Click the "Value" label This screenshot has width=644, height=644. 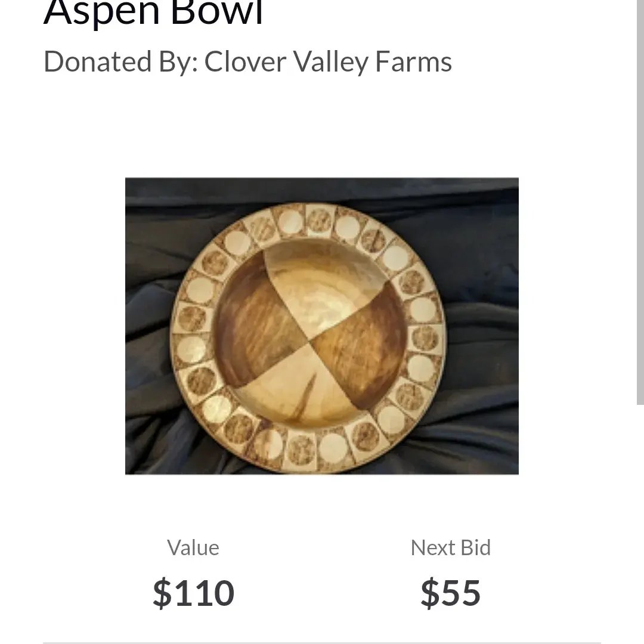tap(193, 547)
